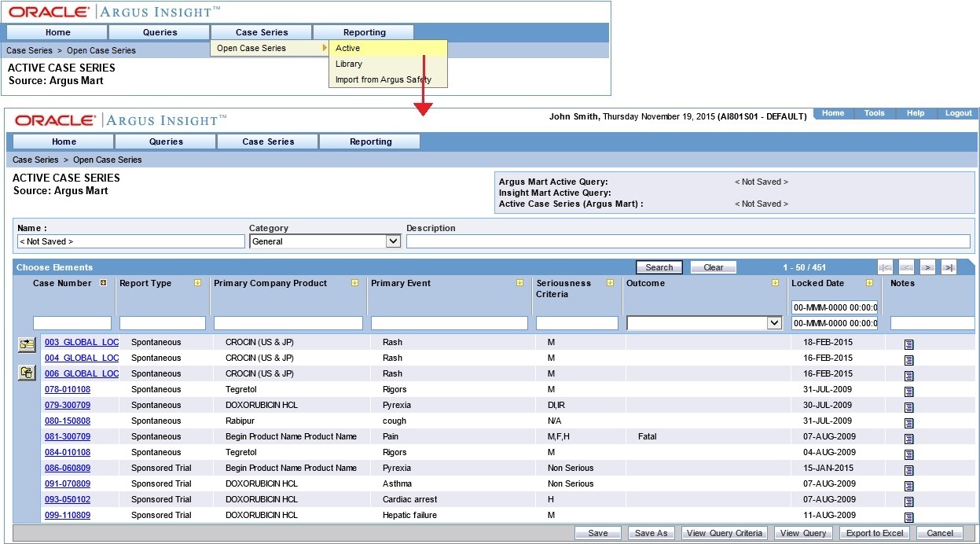Open the notes icon for case 091-070809
The image size is (980, 544).
point(908,486)
